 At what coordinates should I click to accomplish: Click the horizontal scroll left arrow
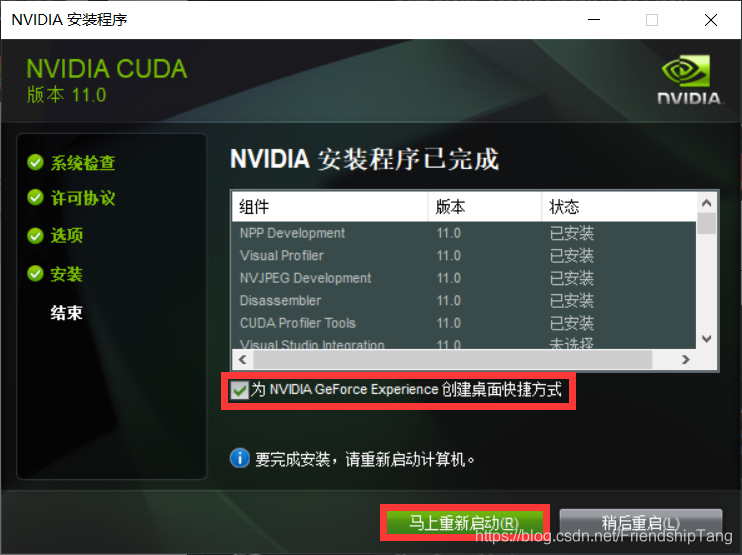[243, 360]
